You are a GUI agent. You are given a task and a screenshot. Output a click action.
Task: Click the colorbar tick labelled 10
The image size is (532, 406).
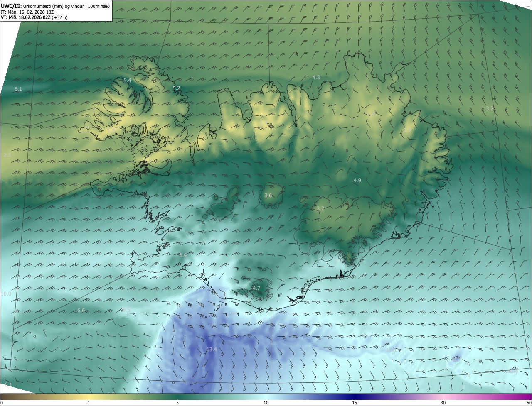(266, 403)
